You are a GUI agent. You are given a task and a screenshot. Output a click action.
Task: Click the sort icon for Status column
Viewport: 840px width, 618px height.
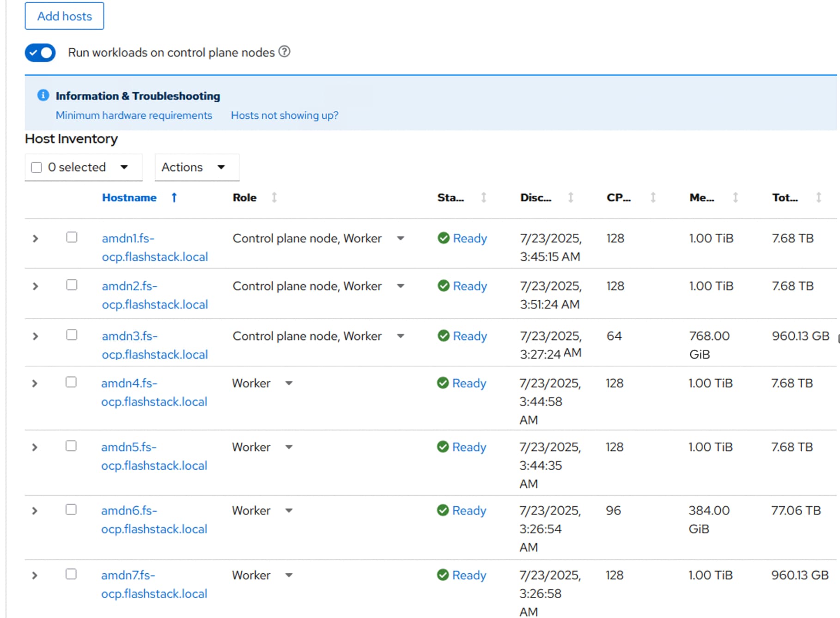(483, 198)
